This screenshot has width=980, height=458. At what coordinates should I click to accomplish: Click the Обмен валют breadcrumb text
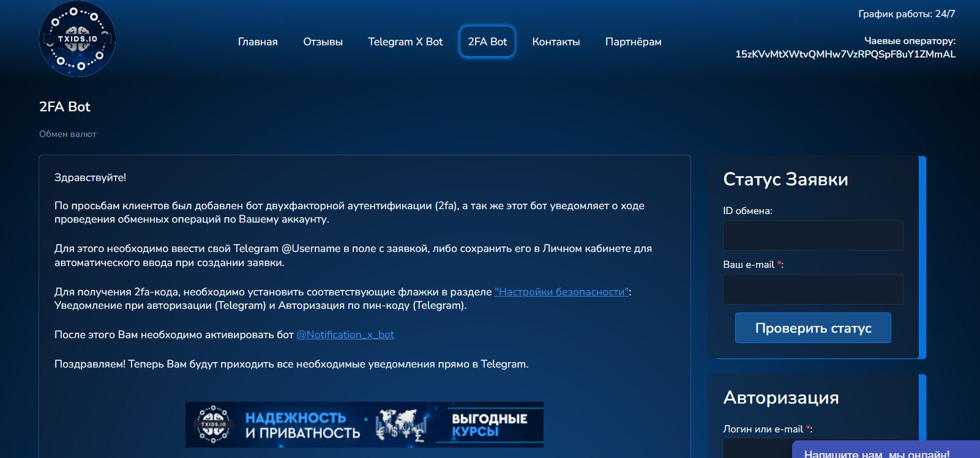[68, 134]
